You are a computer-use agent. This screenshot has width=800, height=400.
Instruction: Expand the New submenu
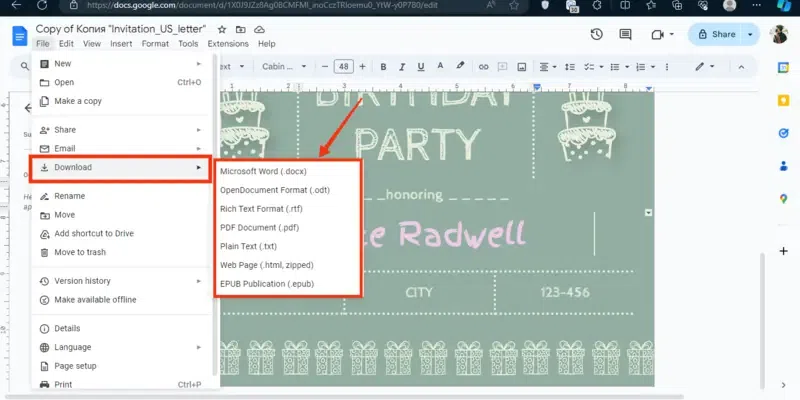click(x=121, y=64)
